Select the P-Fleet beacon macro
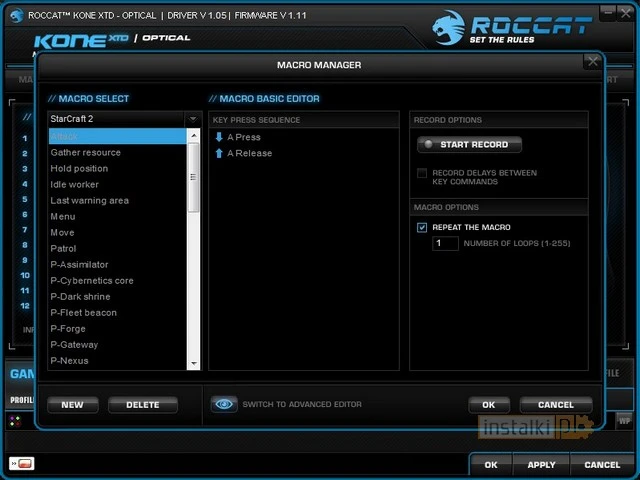This screenshot has height=480, width=640. [x=118, y=313]
